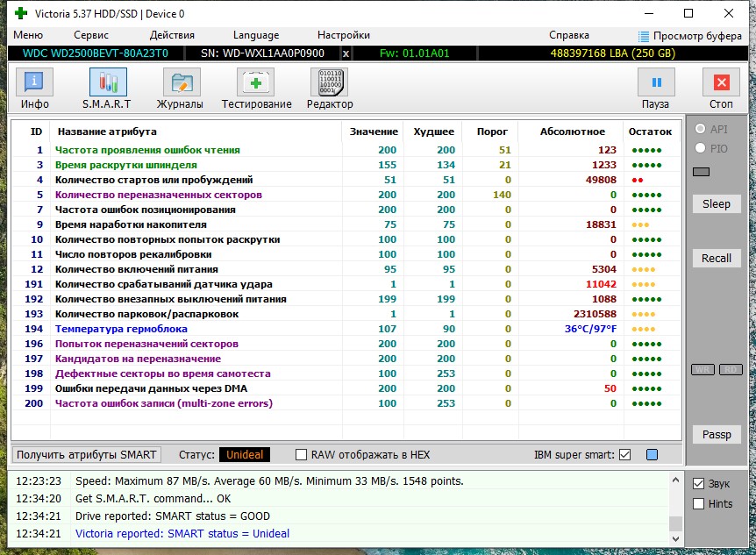The image size is (756, 555).
Task: Enable the Hints checkbox
Action: pos(698,504)
